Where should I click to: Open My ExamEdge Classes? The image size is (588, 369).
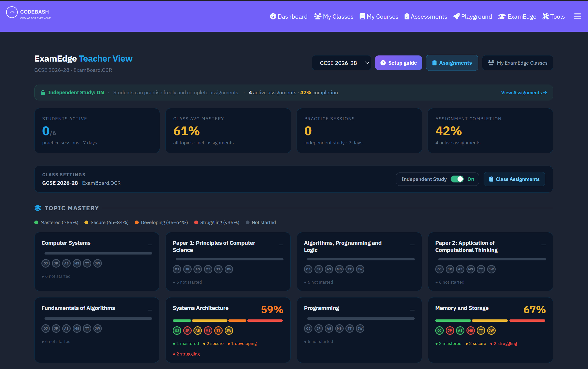coord(517,63)
